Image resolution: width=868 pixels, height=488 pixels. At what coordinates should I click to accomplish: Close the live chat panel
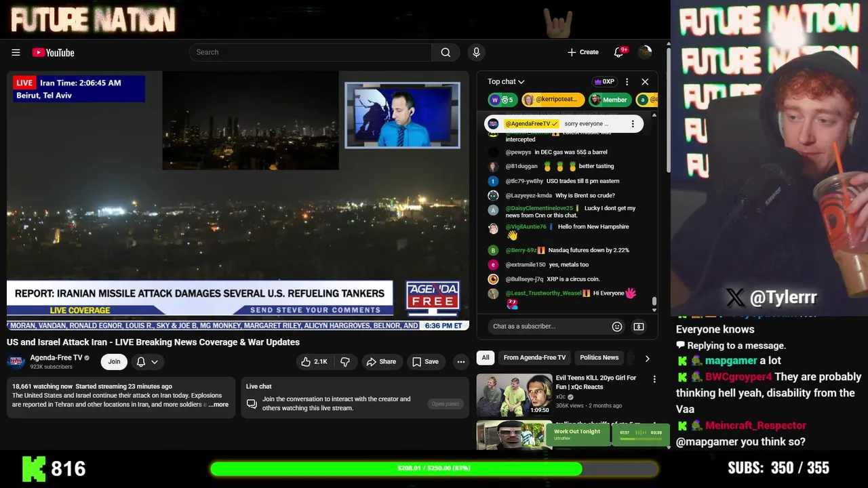pyautogui.click(x=645, y=81)
